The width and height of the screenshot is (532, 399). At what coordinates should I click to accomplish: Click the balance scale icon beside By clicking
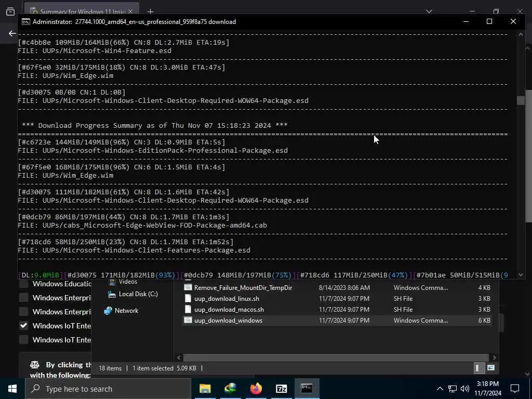click(x=35, y=365)
